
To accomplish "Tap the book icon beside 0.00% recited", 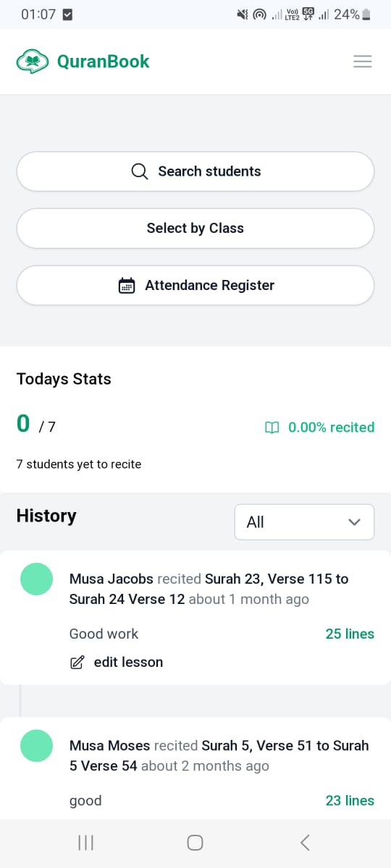I will pyautogui.click(x=272, y=427).
